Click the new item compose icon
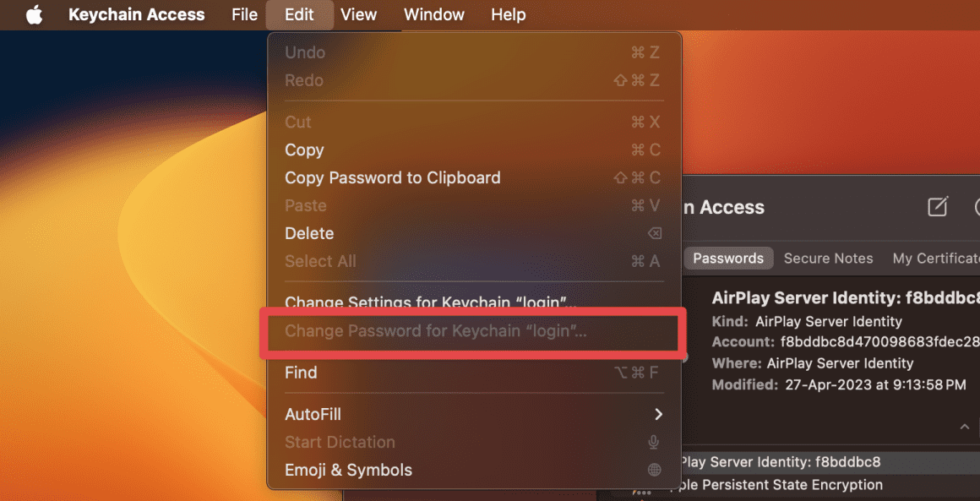The width and height of the screenshot is (980, 501). tap(938, 207)
